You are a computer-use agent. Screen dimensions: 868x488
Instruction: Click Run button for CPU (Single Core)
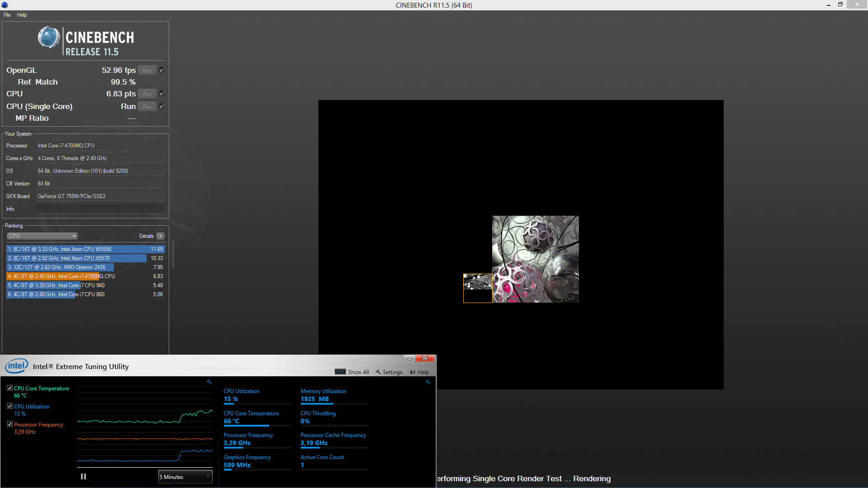pyautogui.click(x=147, y=106)
